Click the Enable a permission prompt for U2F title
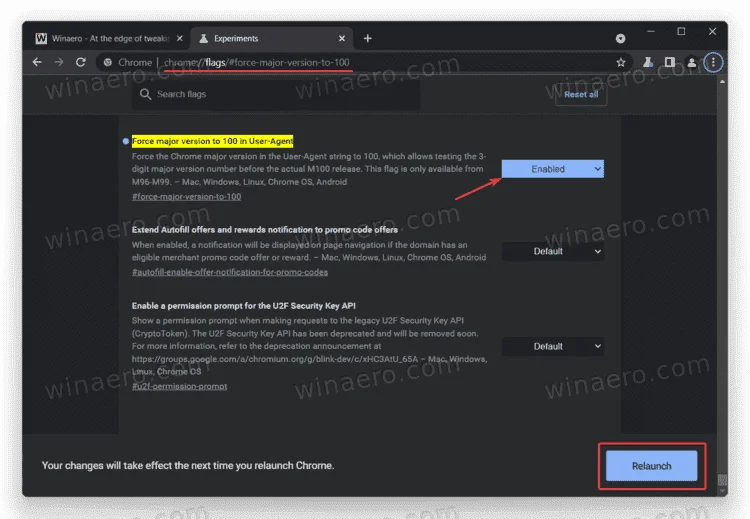 pyautogui.click(x=243, y=306)
